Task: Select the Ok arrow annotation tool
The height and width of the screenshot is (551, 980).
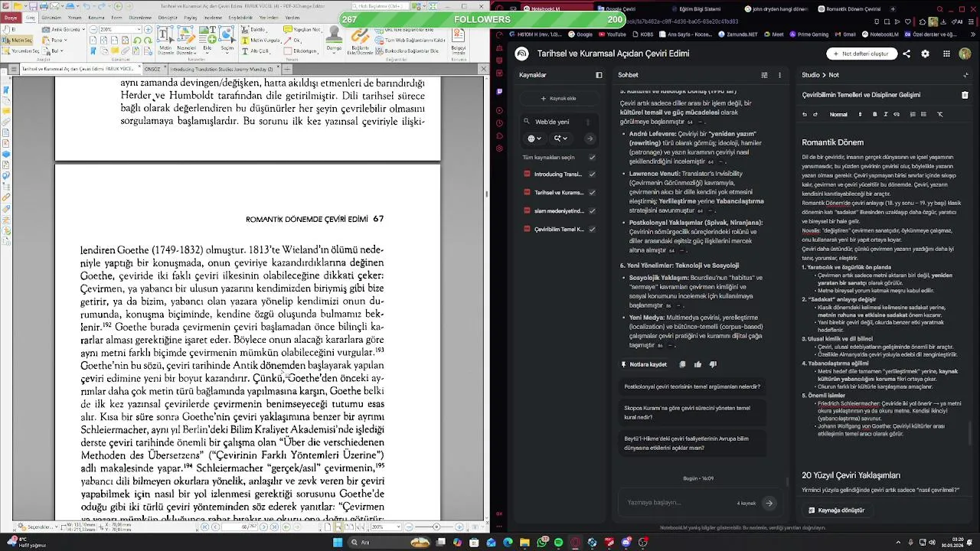Action: 292,40
